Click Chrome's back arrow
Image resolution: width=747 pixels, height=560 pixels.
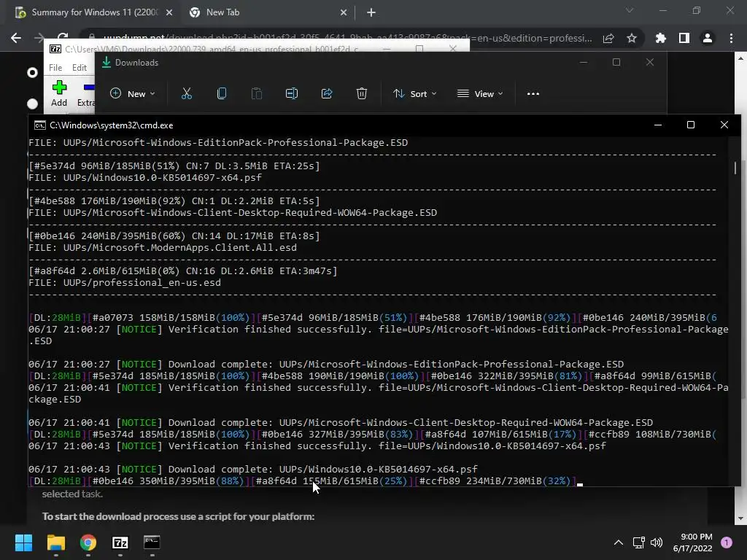click(x=16, y=38)
